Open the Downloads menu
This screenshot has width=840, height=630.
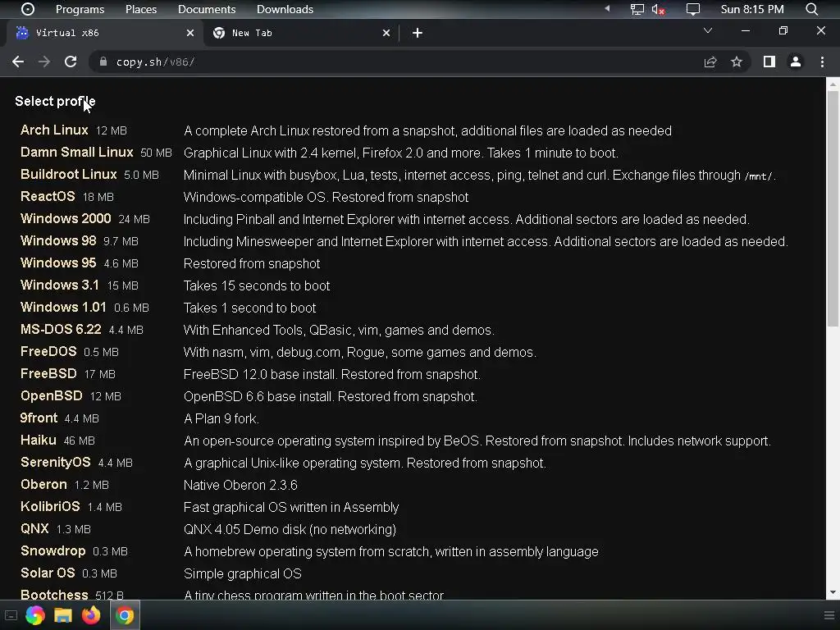pyautogui.click(x=285, y=9)
